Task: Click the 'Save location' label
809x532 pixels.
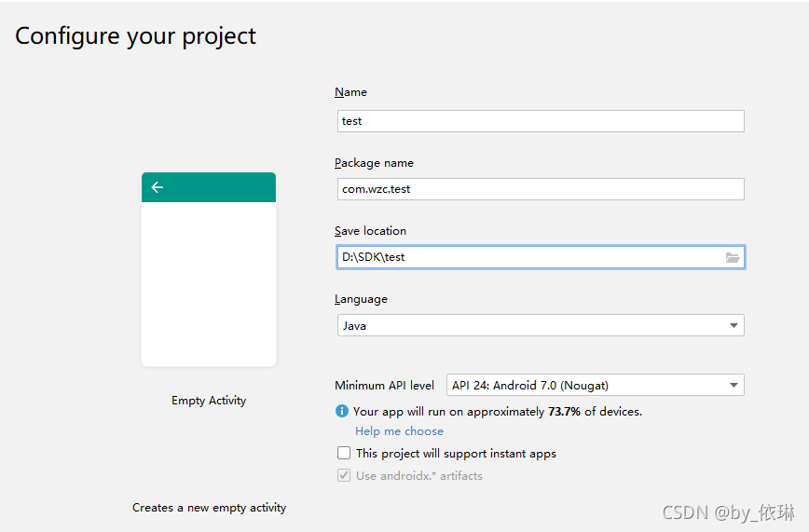Action: point(370,231)
